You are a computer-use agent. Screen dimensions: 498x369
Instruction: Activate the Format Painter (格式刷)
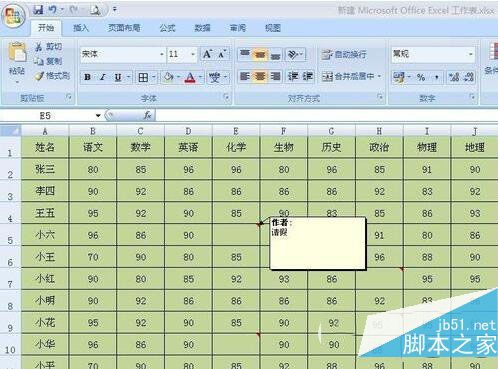pos(52,76)
